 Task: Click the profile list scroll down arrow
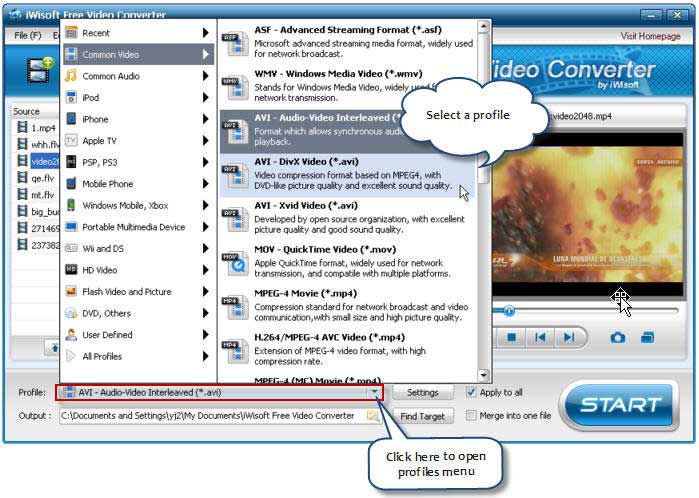click(484, 375)
